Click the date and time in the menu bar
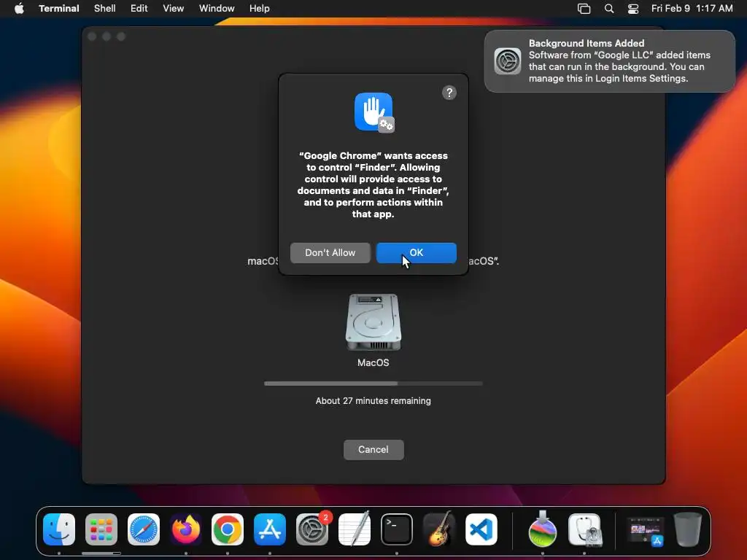The image size is (747, 560). pos(692,9)
